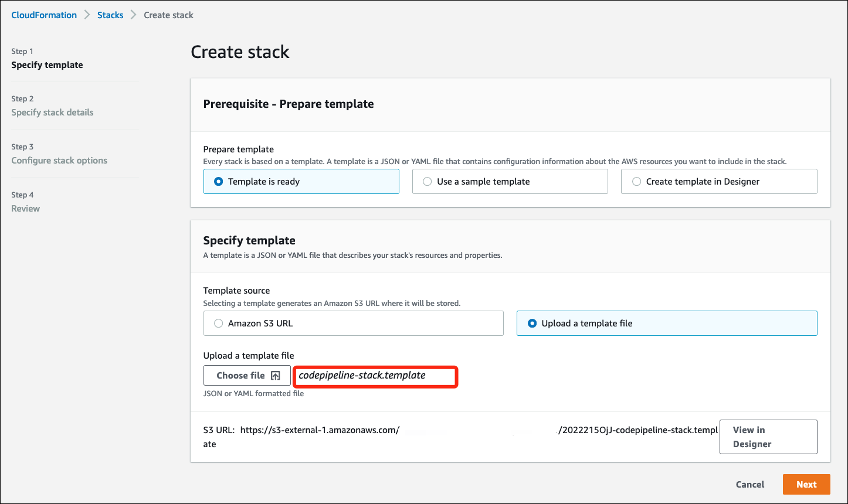Viewport: 848px width, 504px height.
Task: Go to CloudFormation breadcrumb link
Action: [x=44, y=15]
